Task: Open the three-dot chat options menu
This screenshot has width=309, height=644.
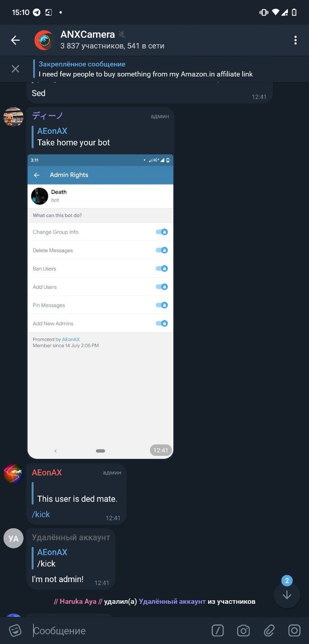Action: click(x=295, y=40)
